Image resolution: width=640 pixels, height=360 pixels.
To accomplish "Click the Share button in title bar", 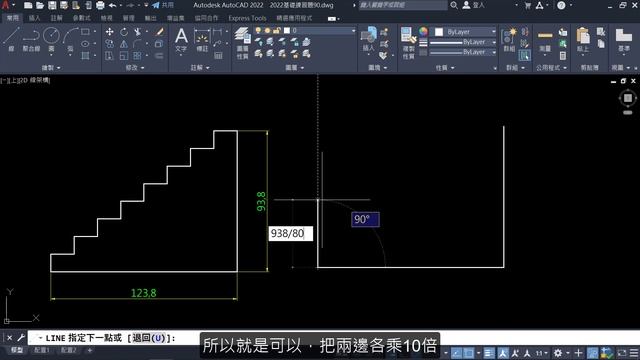I will coord(163,5).
